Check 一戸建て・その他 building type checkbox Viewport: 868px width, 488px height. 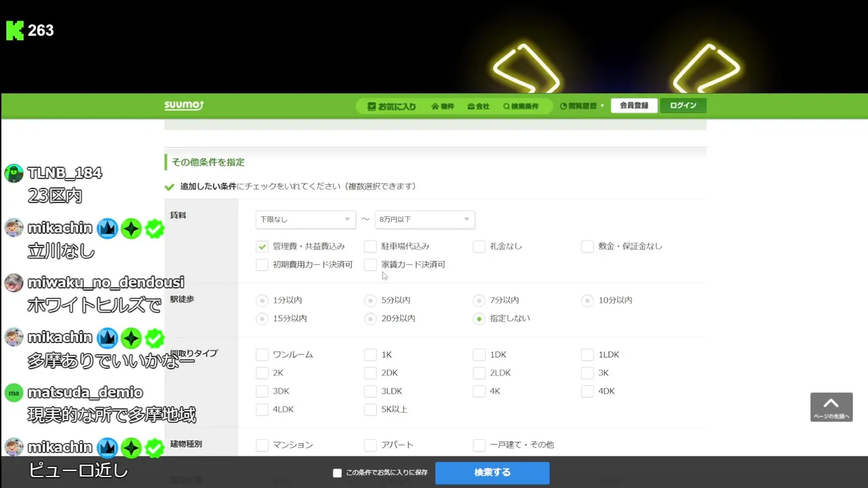pos(479,445)
